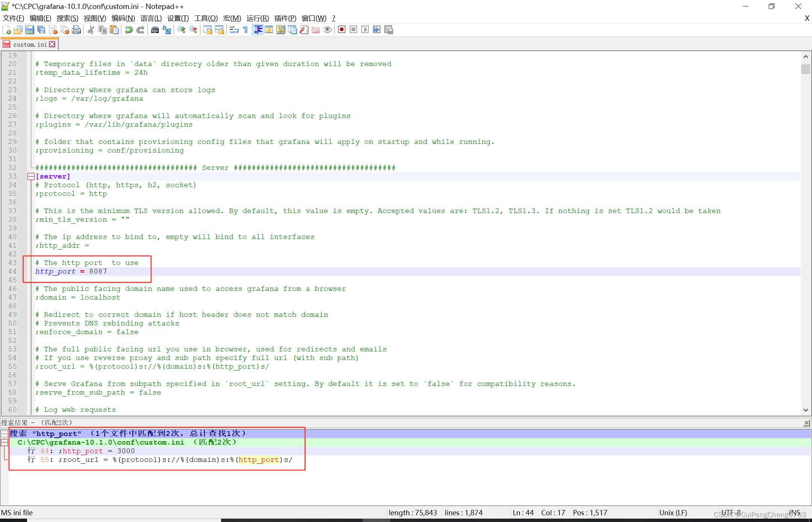Open Replace dialog icon
Screen dimensions: 812x522
point(167,30)
